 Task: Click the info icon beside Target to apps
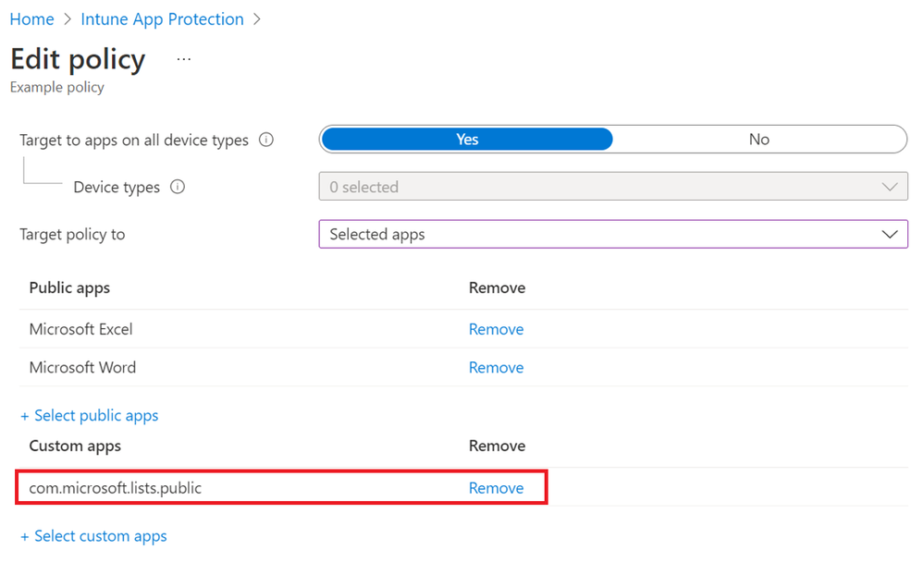pos(266,140)
